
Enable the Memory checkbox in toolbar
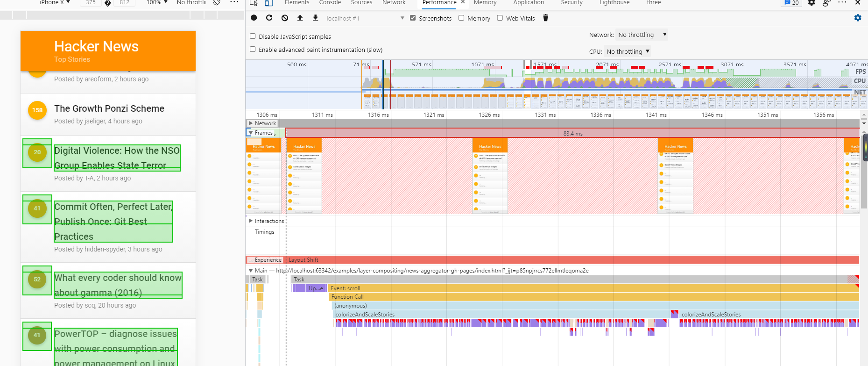coord(461,18)
